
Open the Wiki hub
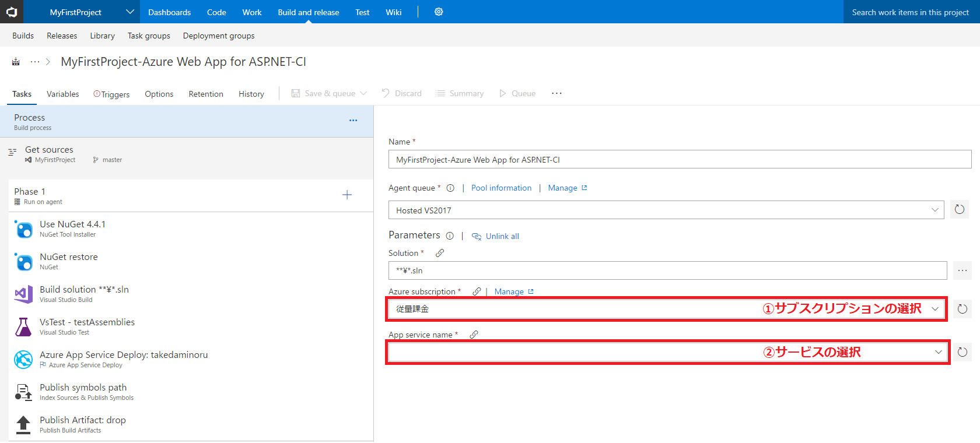click(394, 12)
